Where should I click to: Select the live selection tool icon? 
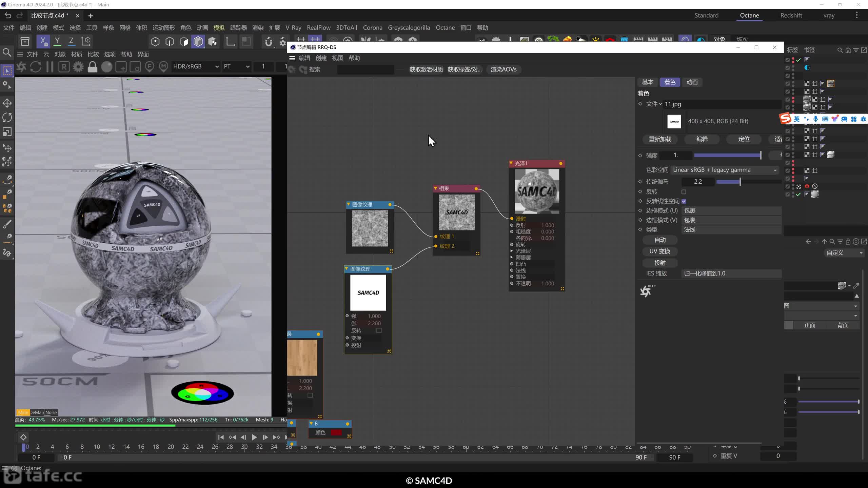point(7,70)
